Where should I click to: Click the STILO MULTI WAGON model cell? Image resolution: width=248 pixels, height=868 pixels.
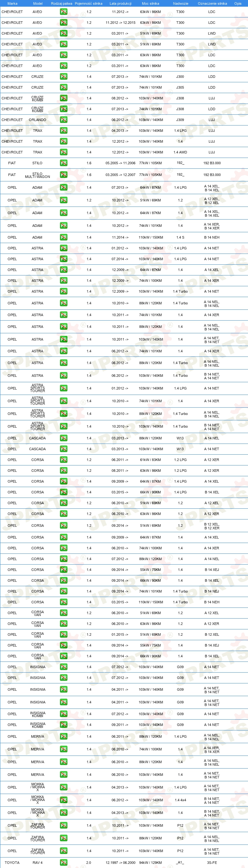37,175
